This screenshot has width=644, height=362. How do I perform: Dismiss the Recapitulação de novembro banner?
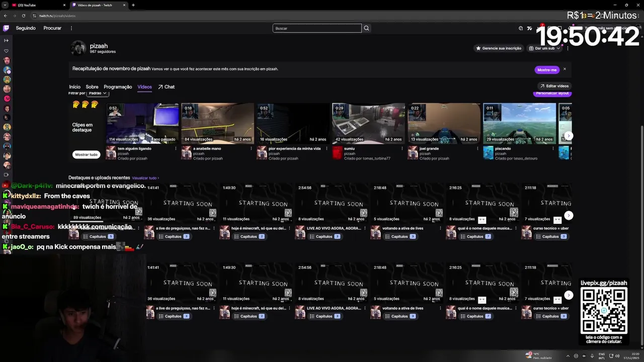tap(565, 69)
